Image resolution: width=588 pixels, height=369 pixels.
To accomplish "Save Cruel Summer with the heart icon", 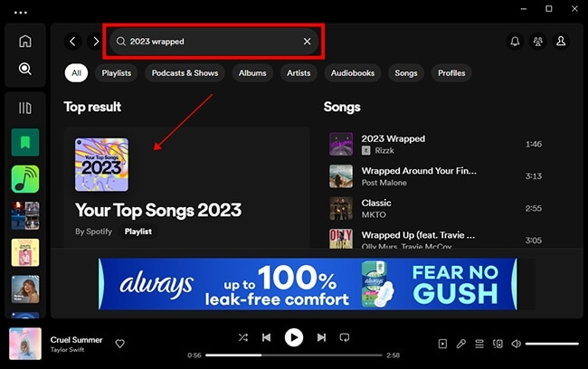I will pyautogui.click(x=120, y=344).
